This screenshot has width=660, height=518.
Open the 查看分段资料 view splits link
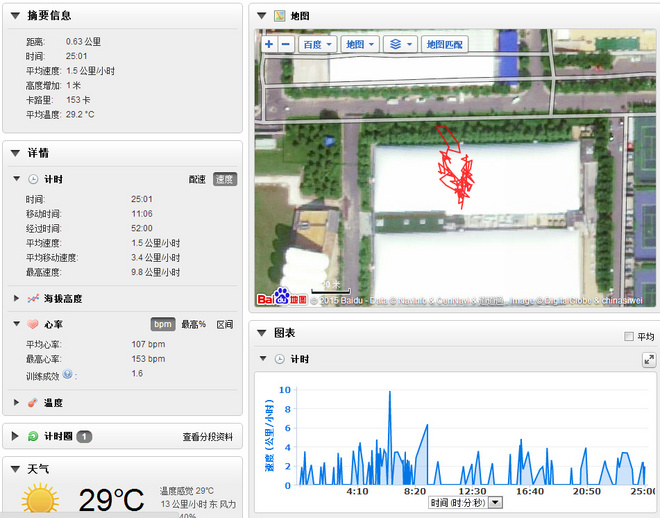click(207, 437)
